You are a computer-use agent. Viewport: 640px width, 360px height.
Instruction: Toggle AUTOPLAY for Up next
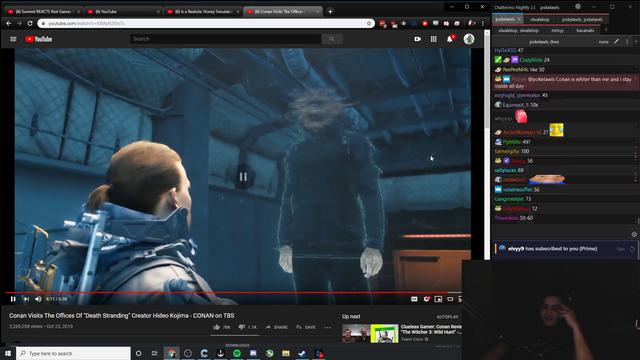coord(447,317)
